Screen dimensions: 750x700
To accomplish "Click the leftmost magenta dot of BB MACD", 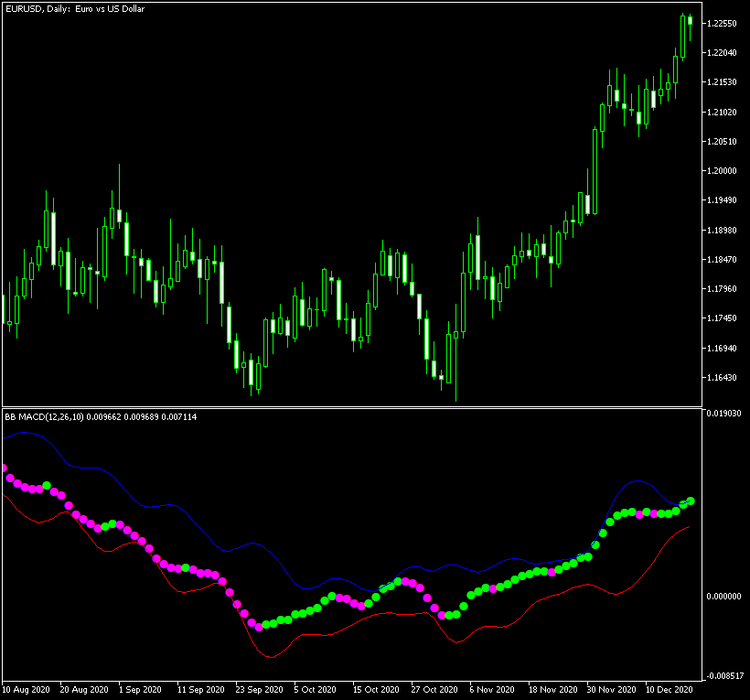I will [x=4, y=468].
